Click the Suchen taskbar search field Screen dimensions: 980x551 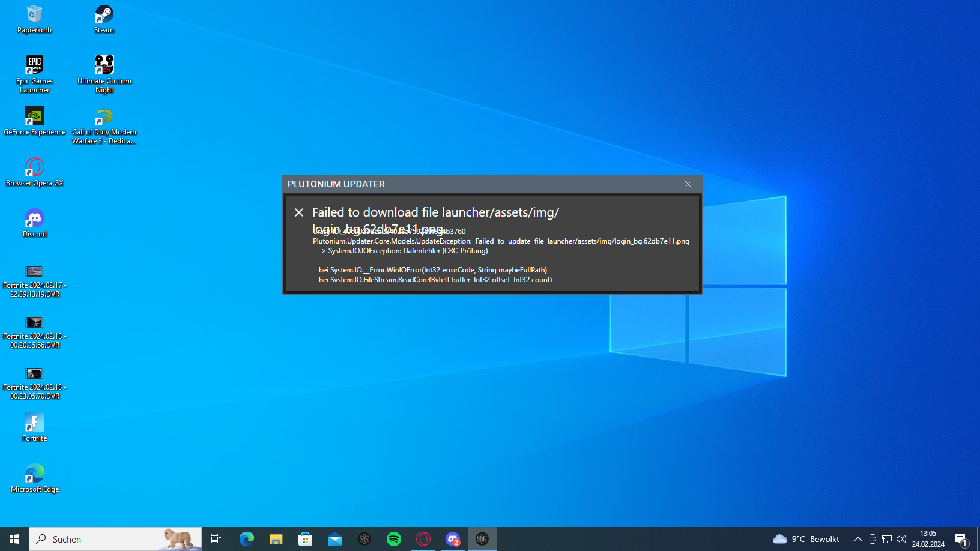click(x=115, y=539)
